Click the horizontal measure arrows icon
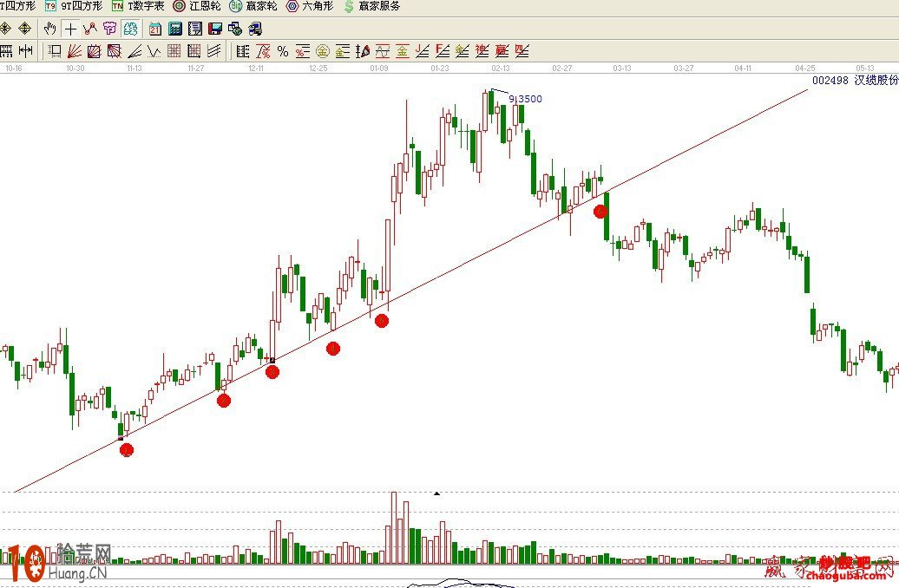 point(25,51)
